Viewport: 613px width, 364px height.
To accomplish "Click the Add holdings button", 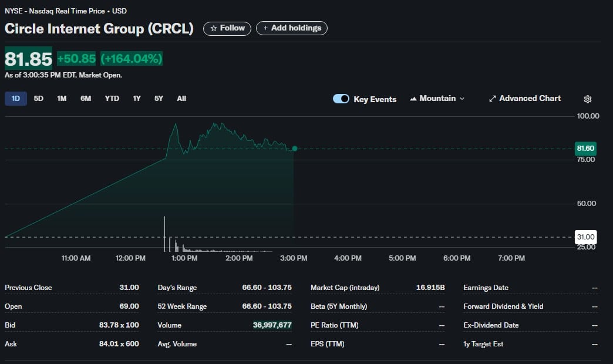I will click(292, 28).
